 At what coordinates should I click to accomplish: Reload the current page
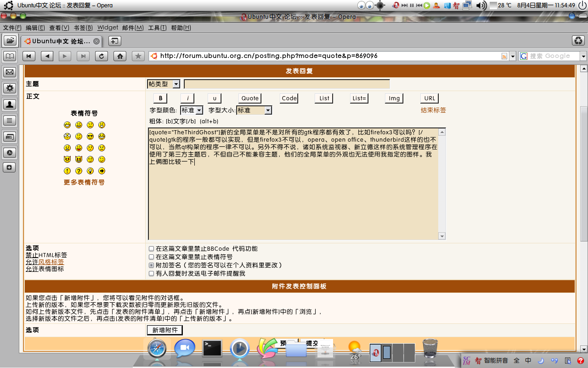pos(102,56)
